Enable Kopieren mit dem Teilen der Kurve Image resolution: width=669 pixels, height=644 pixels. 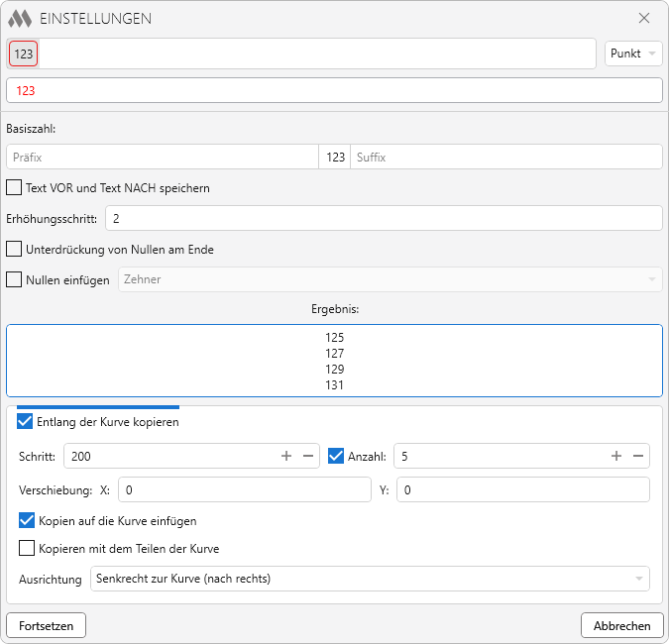[27, 548]
